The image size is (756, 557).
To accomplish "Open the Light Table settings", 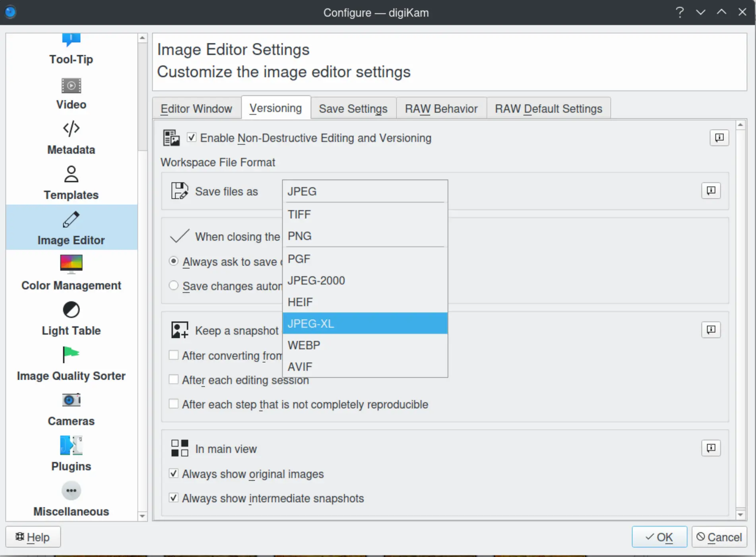I will point(71,318).
